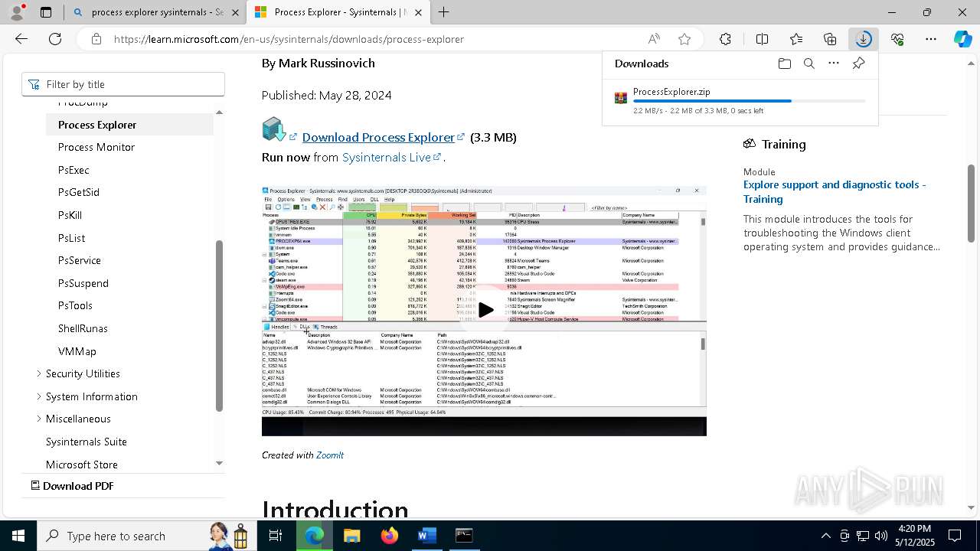Open Sysinternals Suite in the sidebar
The image size is (980, 551).
pyautogui.click(x=87, y=442)
